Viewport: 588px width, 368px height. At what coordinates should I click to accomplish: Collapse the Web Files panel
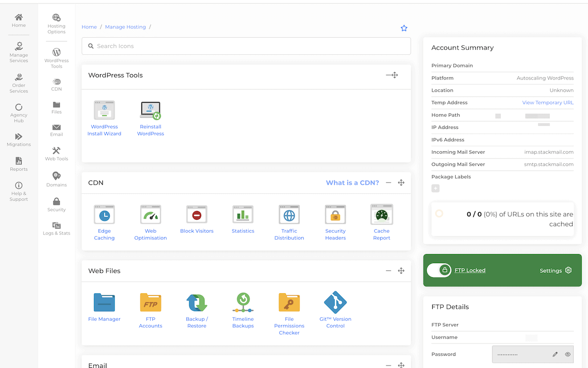pos(389,270)
